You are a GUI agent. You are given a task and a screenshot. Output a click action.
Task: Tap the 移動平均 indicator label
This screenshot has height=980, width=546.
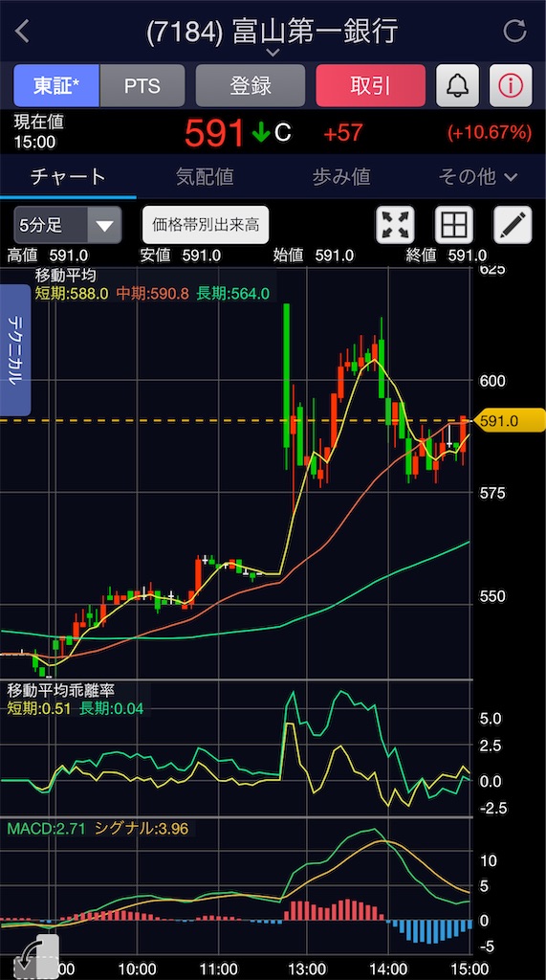click(x=66, y=276)
